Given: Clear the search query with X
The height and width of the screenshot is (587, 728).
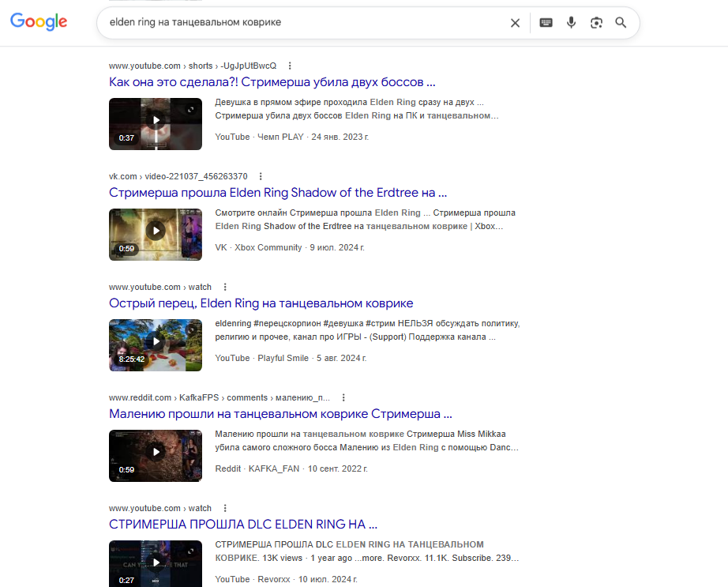Looking at the screenshot, I should pos(515,23).
